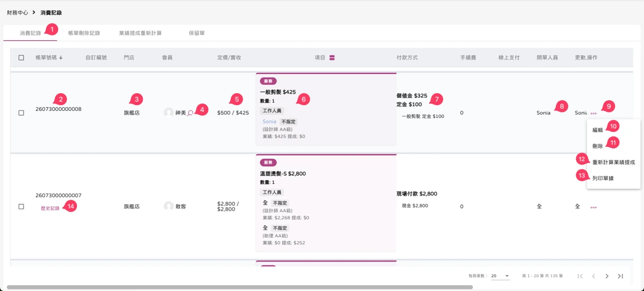Open 業績提成重新計算 tab
Viewport: 644px width, 291px height.
tap(140, 33)
